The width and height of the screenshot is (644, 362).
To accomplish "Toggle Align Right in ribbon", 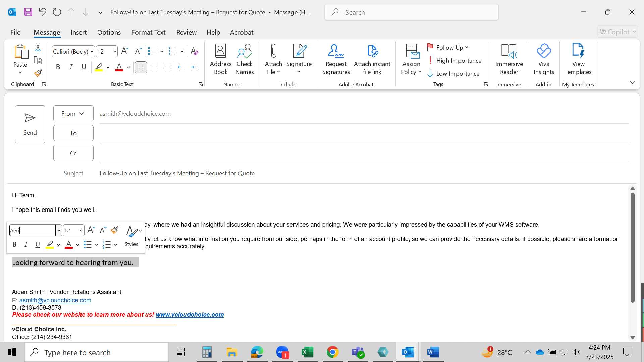I will (167, 67).
